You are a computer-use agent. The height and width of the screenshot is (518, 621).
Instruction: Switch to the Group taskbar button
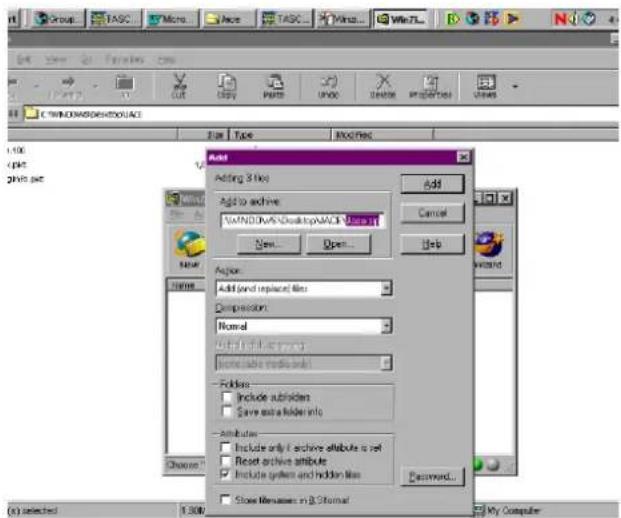58,19
